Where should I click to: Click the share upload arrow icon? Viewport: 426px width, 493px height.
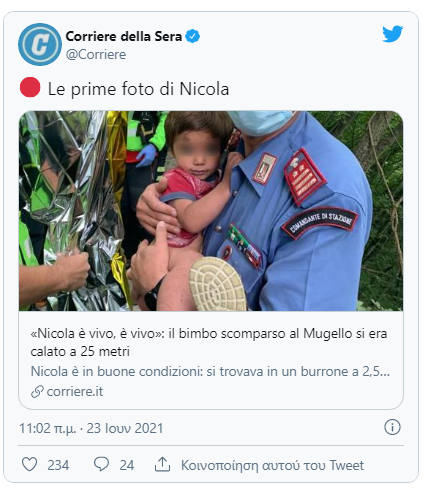click(162, 464)
